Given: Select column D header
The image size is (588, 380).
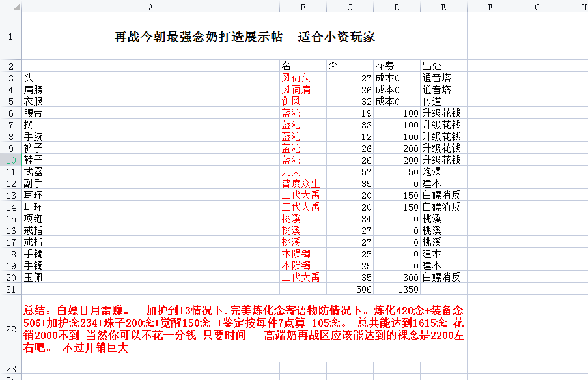Looking at the screenshot, I should pyautogui.click(x=397, y=7).
